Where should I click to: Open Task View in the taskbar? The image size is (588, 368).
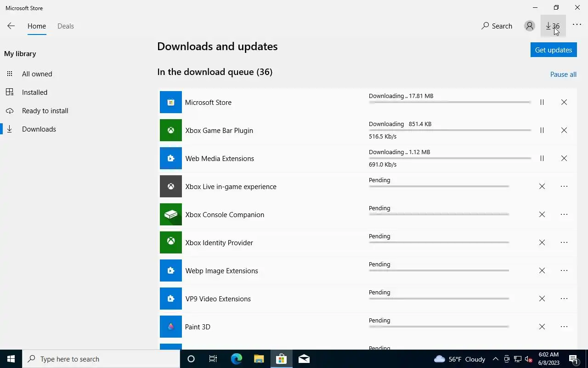(x=213, y=359)
